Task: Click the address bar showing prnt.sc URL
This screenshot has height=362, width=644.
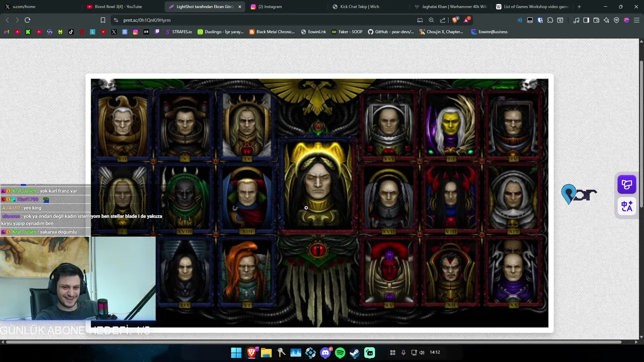Action: (267, 20)
